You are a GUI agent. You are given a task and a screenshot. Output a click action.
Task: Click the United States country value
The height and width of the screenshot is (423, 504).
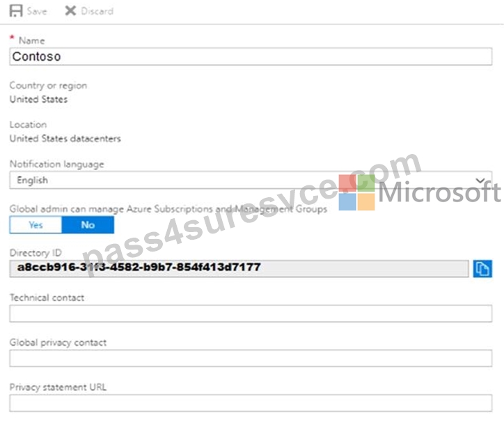(x=38, y=100)
